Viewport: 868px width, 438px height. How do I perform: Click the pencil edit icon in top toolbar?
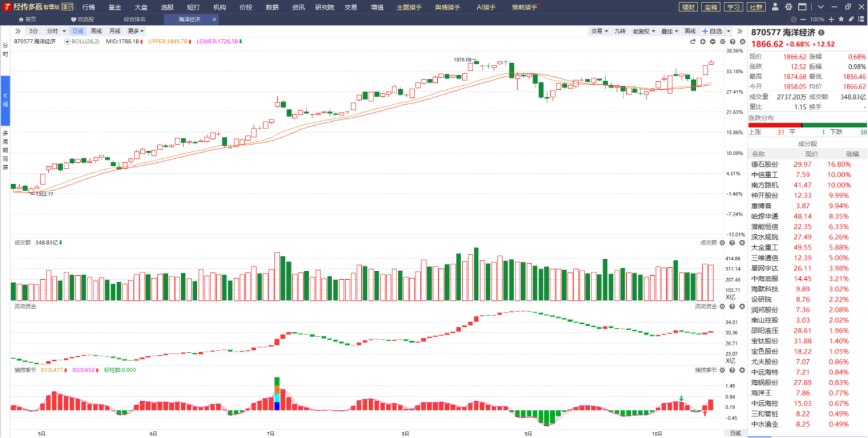click(851, 19)
